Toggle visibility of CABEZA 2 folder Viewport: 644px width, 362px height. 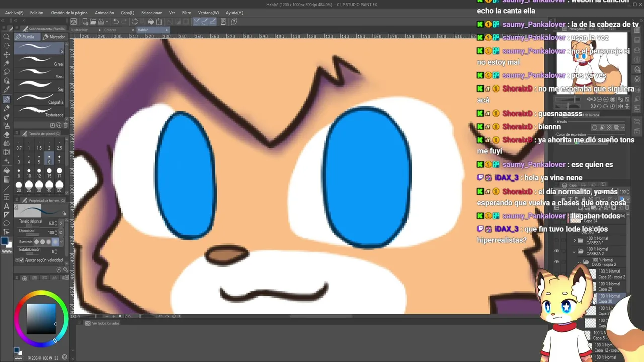pyautogui.click(x=556, y=251)
